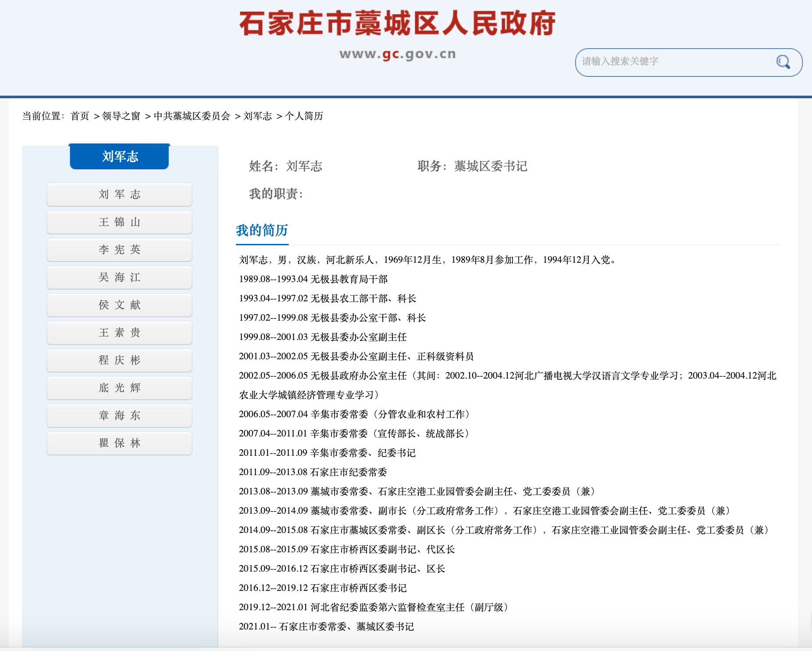Open 吴海江 profile button
812x651 pixels.
click(x=119, y=277)
